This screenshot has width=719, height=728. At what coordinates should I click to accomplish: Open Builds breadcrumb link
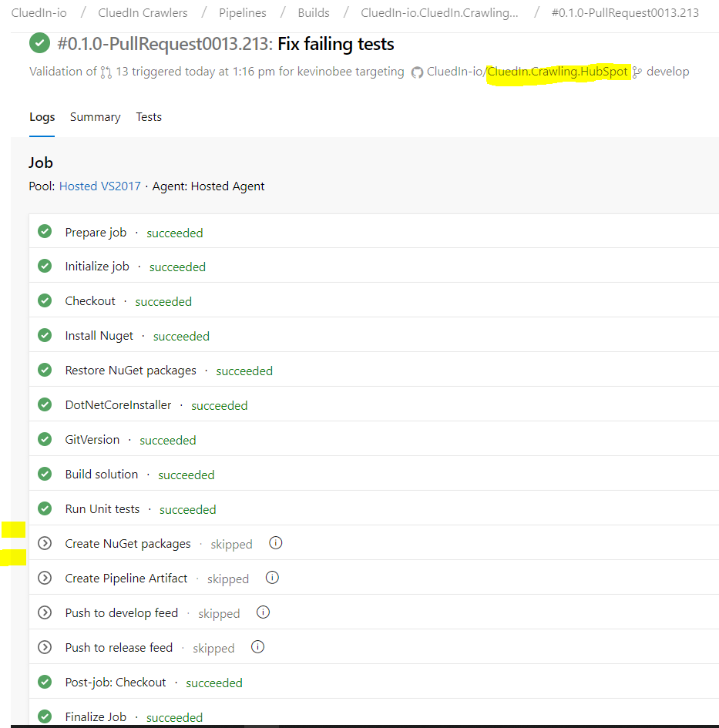pyautogui.click(x=314, y=13)
